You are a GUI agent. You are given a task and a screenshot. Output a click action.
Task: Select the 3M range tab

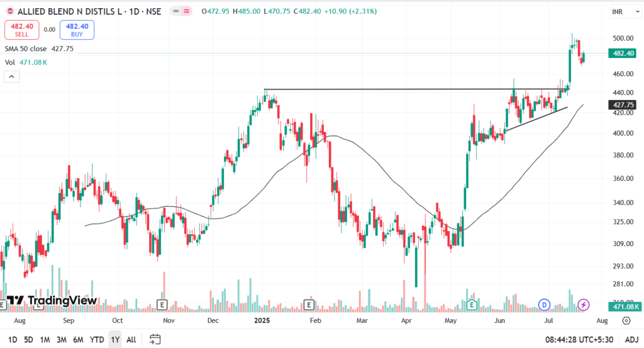[x=61, y=340]
